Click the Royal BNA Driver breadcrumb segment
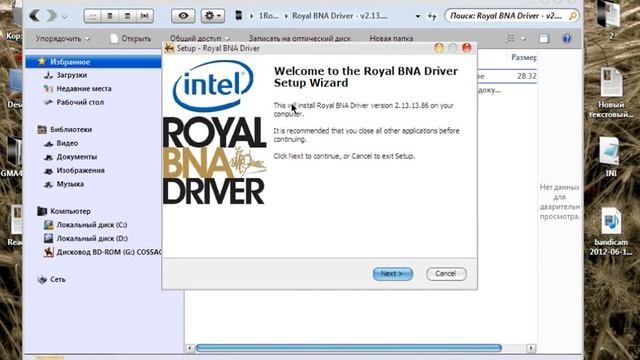This screenshot has height=360, width=640. coord(340,16)
